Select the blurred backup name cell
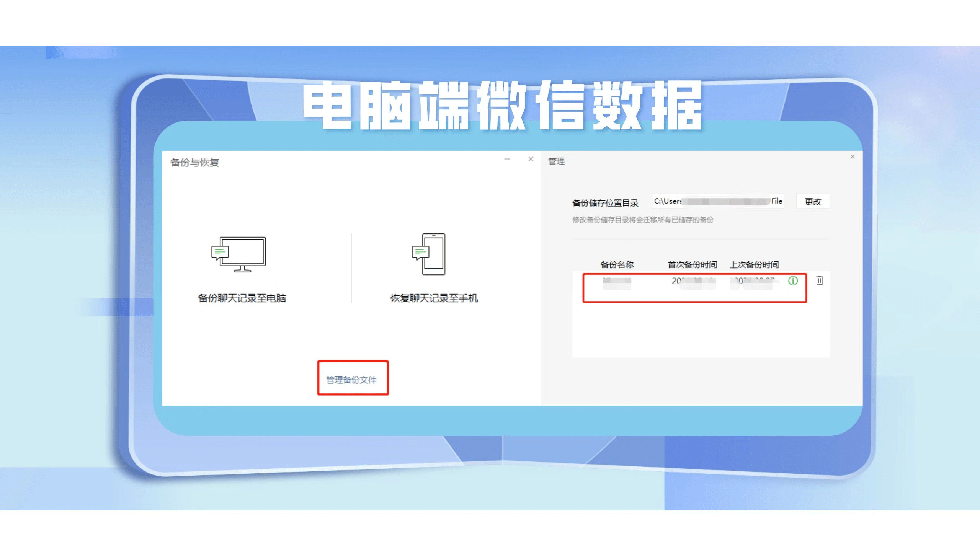This screenshot has width=980, height=551. pyautogui.click(x=617, y=283)
